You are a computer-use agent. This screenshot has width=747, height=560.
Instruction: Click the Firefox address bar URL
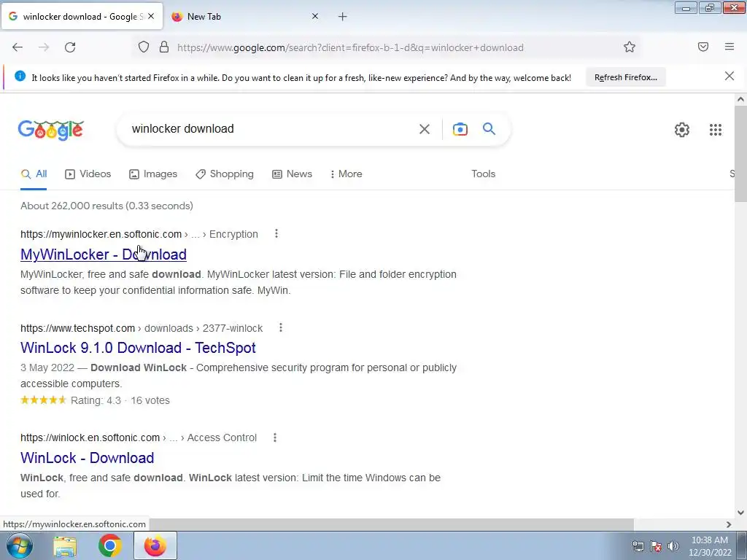click(x=350, y=47)
